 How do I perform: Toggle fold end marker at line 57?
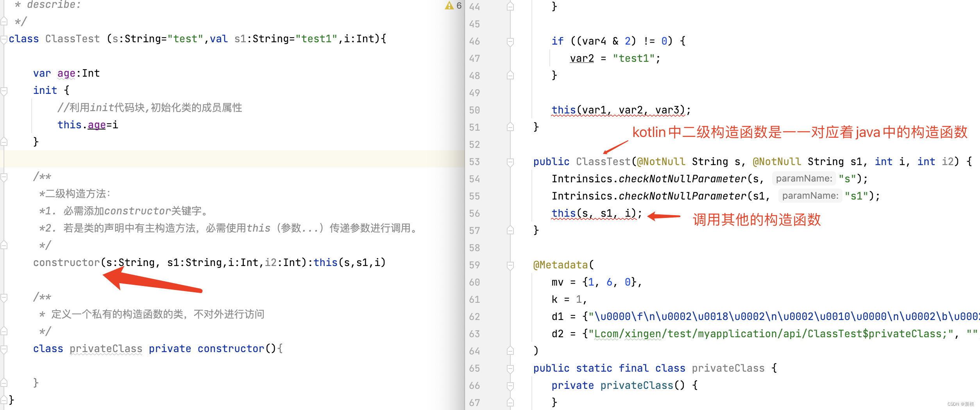pos(510,230)
